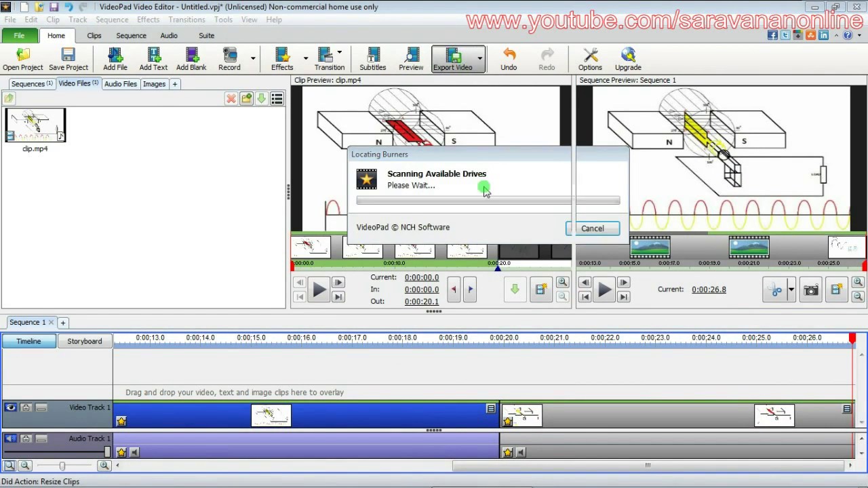
Task: Open Options with the wrench icon
Action: pos(590,60)
